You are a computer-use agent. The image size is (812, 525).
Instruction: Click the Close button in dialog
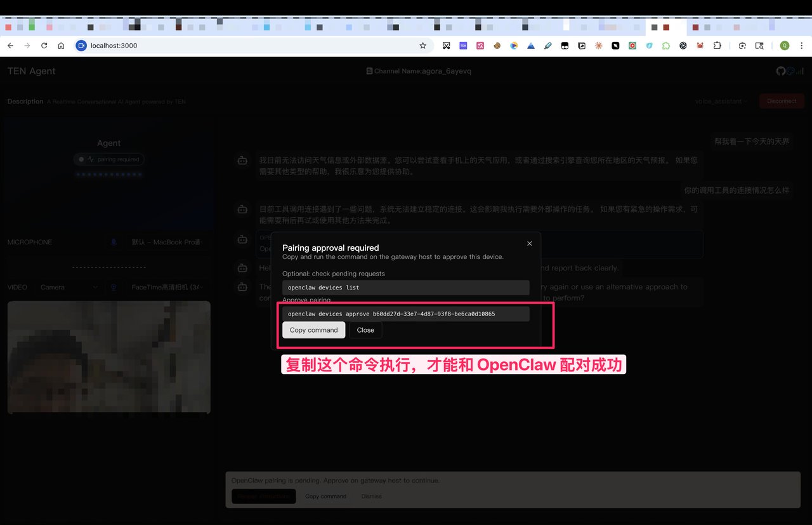click(365, 330)
